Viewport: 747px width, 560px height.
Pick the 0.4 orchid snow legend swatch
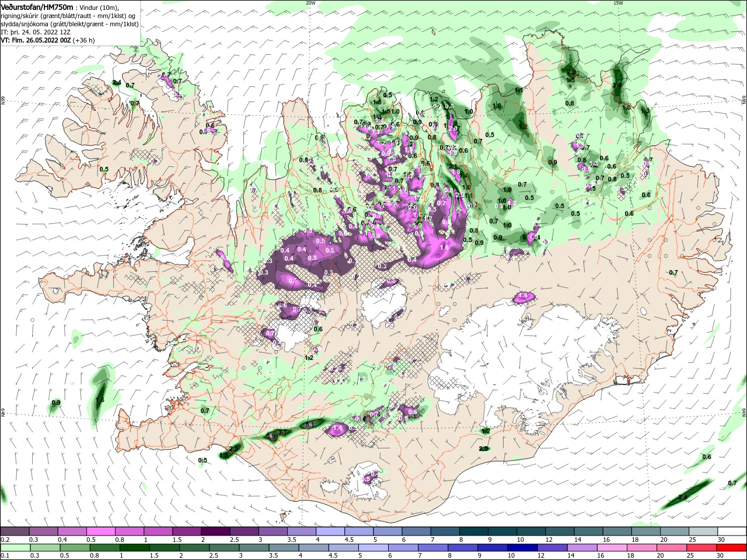(x=72, y=531)
